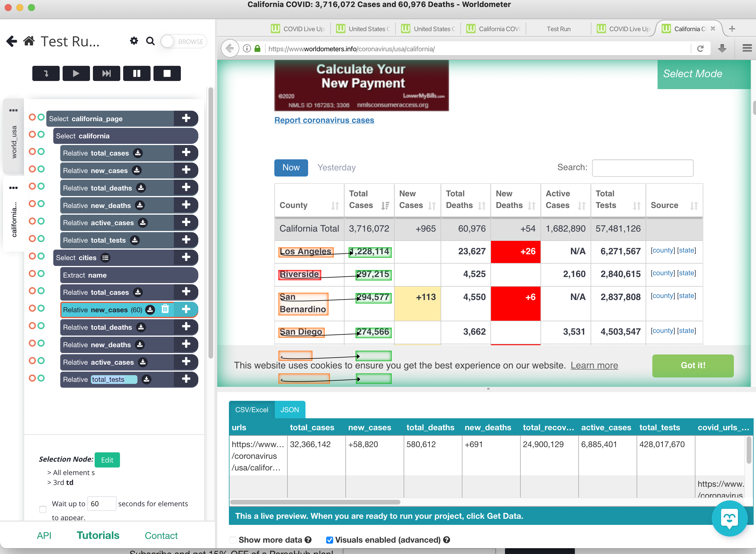Viewport: 756px width, 554px height.
Task: Click the settings gear icon
Action: pos(134,41)
